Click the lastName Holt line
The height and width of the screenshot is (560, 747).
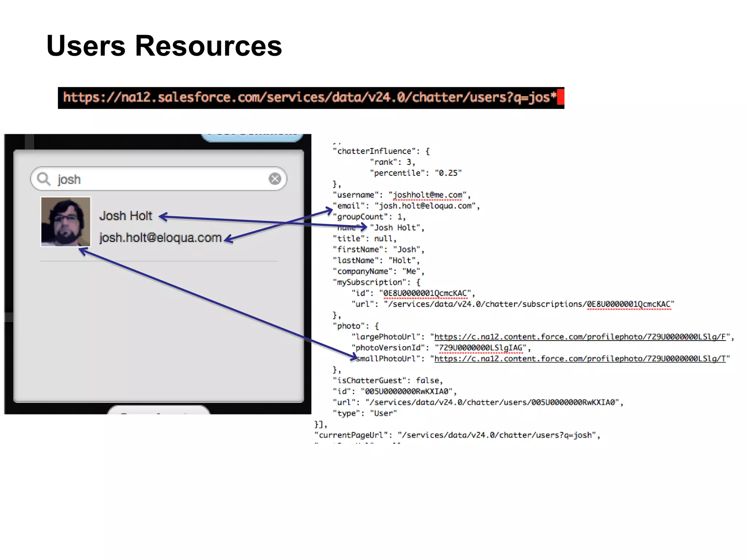click(376, 261)
